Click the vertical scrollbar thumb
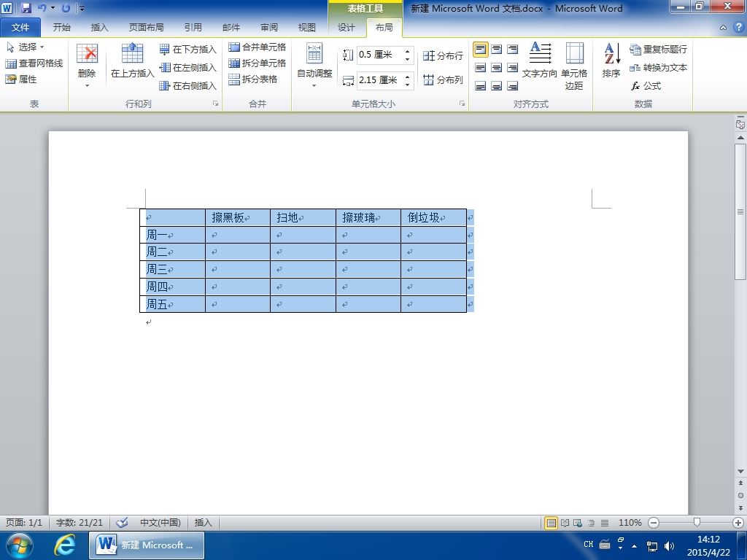747x560 pixels. (740, 212)
